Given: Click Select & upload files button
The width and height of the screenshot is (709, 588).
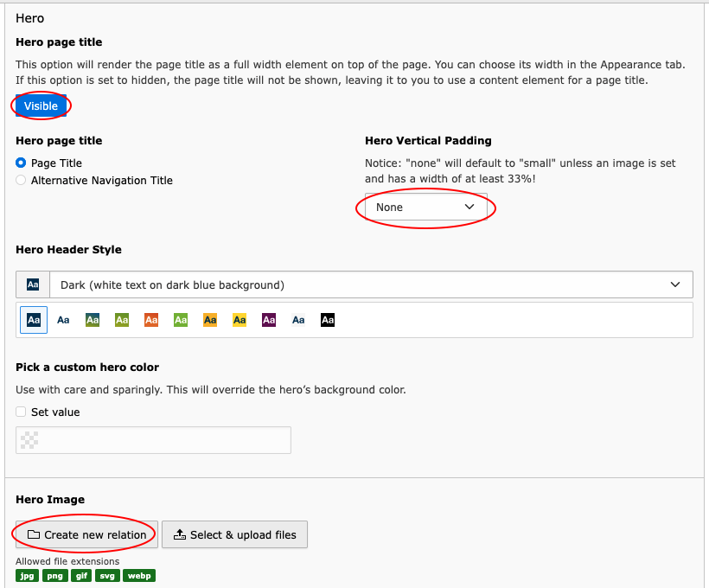Looking at the screenshot, I should coord(234,534).
